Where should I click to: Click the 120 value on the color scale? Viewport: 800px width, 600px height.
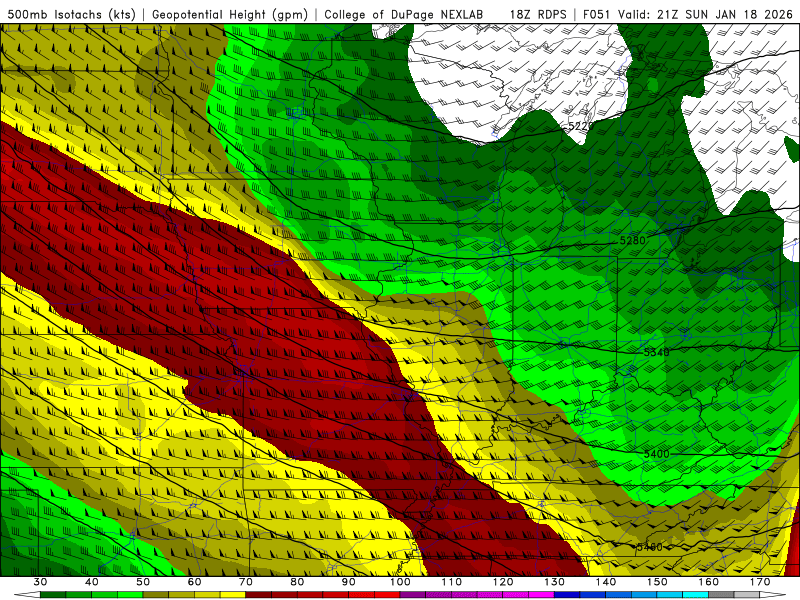pos(503,582)
